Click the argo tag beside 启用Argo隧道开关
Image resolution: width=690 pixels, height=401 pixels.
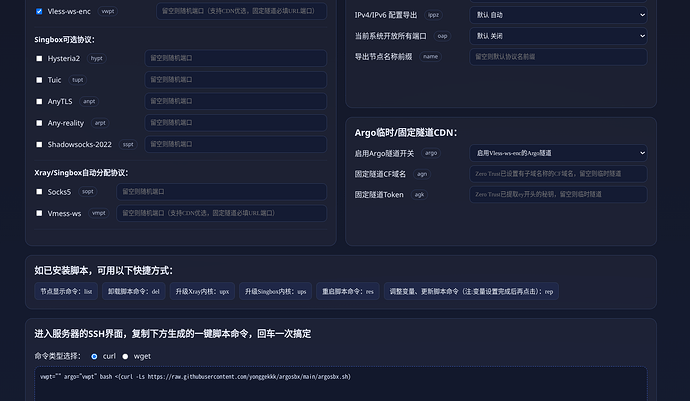(431, 153)
